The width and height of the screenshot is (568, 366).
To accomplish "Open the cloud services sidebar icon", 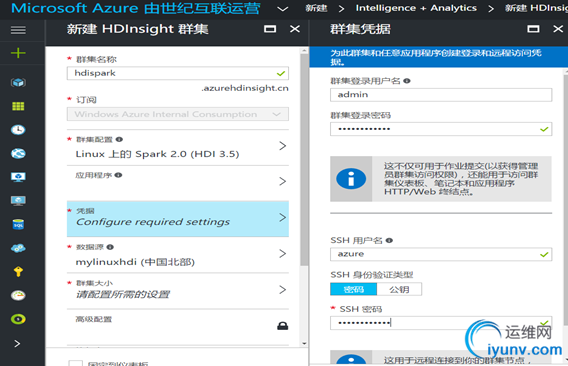I will [18, 248].
